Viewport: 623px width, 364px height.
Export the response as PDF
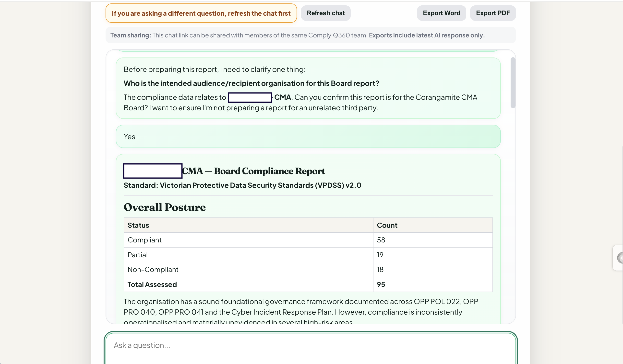click(x=493, y=13)
